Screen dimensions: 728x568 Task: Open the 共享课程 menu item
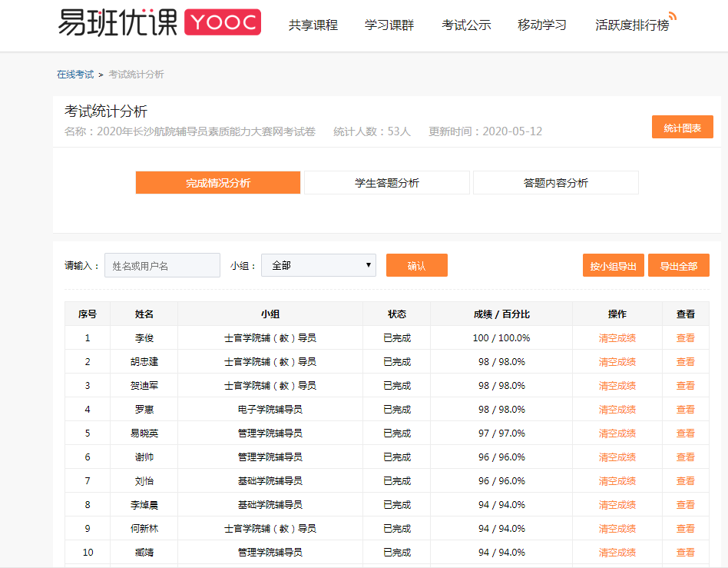pos(313,25)
